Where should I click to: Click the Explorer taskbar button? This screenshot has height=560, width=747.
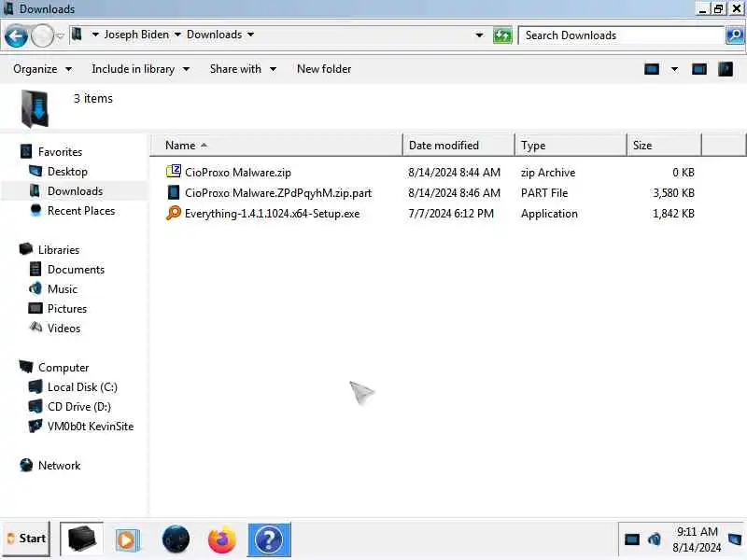click(81, 539)
